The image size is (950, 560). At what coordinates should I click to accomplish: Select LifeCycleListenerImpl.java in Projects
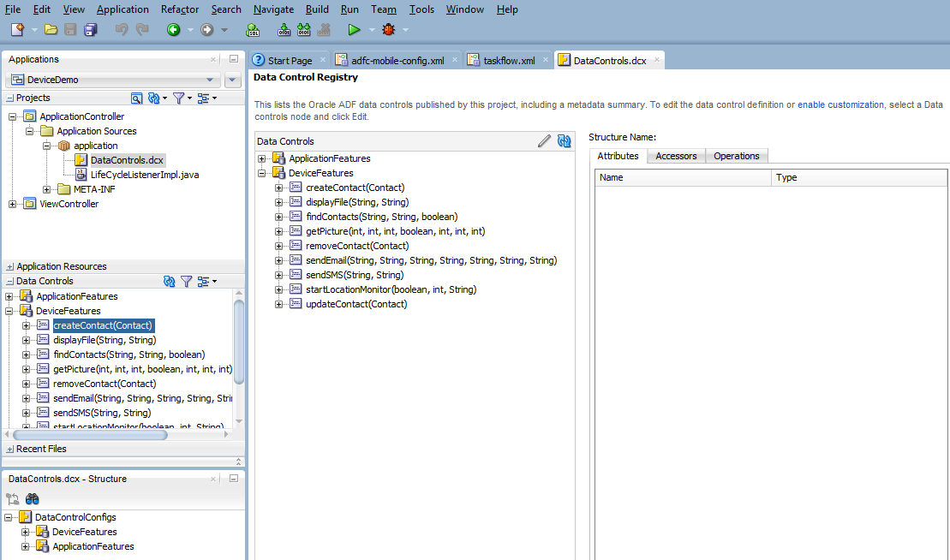point(144,175)
